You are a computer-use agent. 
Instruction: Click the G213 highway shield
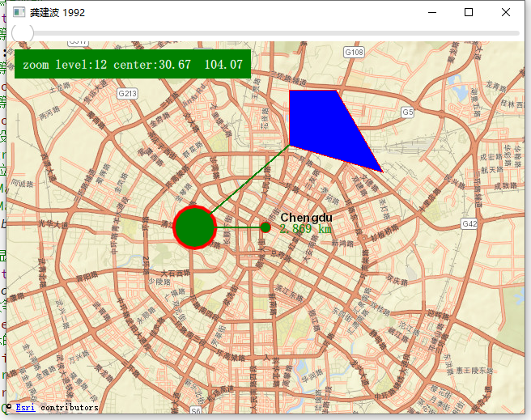127,93
